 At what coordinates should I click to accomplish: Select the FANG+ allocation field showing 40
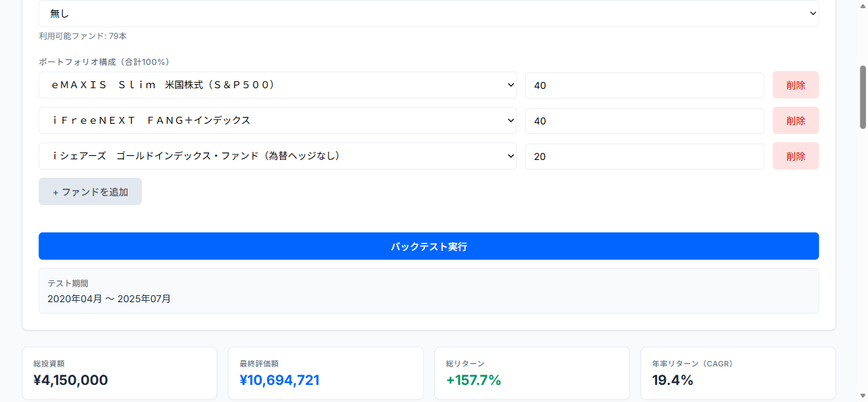(644, 120)
